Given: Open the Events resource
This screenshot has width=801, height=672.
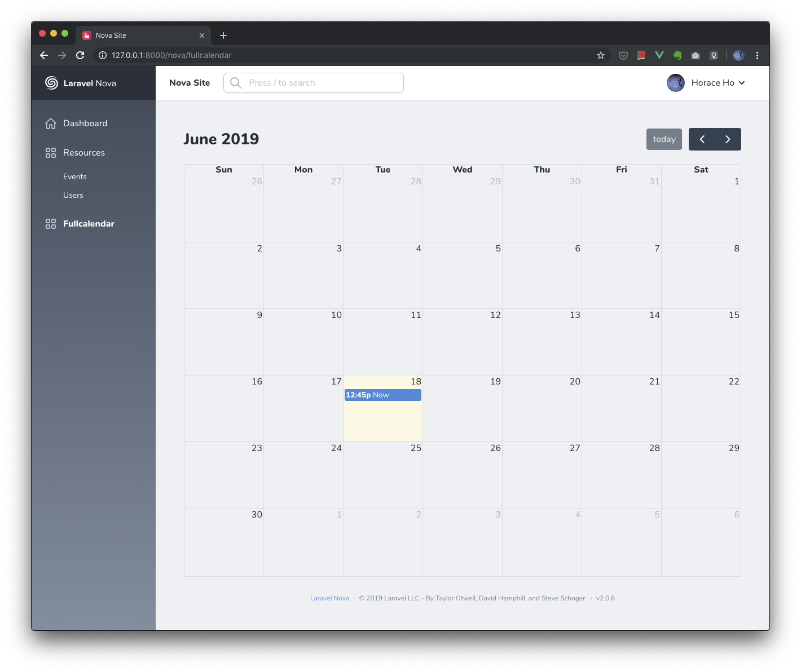Looking at the screenshot, I should (75, 176).
